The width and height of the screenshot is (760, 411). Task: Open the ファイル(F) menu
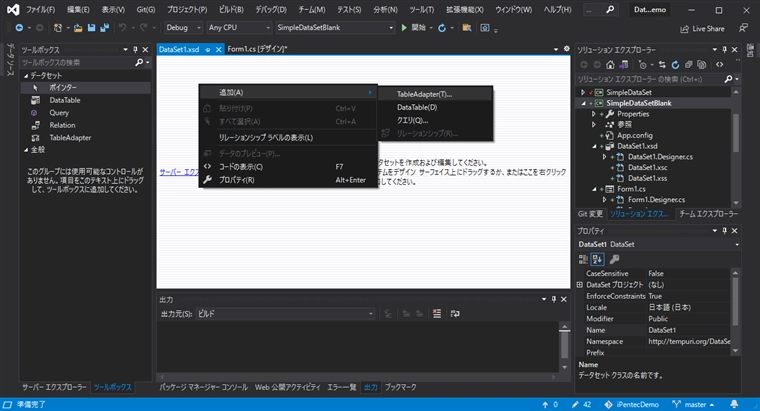coord(40,9)
